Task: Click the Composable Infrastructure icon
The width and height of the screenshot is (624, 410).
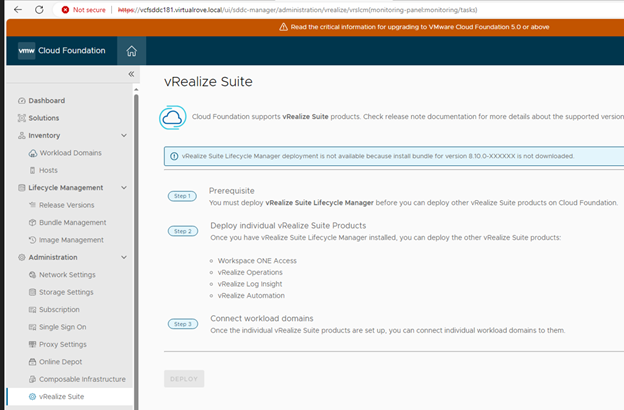Action: click(x=33, y=379)
